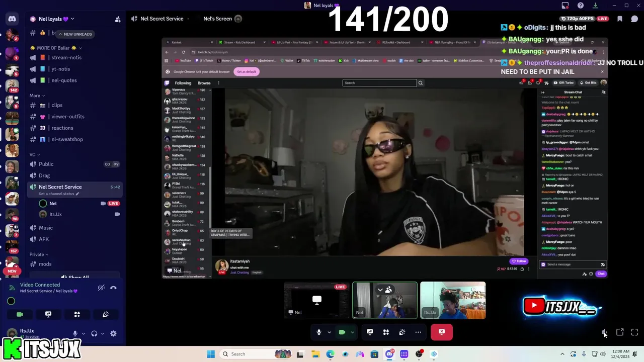Pop out the stream window
The height and width of the screenshot is (362, 644).
point(620,332)
